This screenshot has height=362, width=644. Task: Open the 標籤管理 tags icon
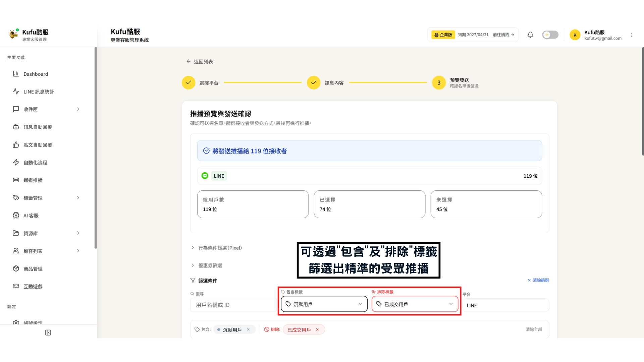(16, 198)
